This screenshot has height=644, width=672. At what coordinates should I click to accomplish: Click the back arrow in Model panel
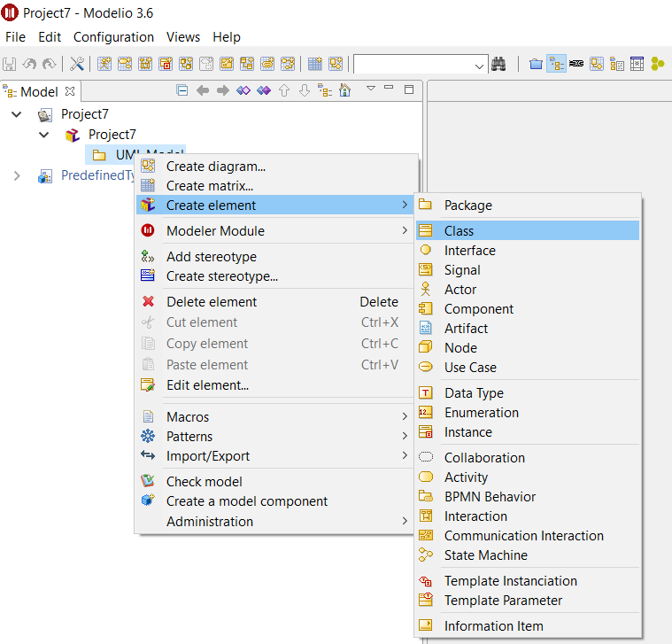(x=202, y=90)
